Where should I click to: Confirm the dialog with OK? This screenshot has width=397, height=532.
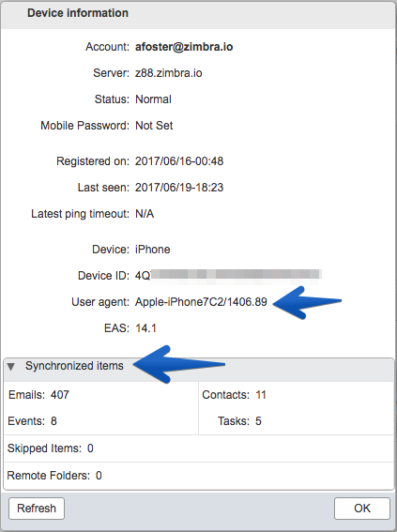coord(362,509)
